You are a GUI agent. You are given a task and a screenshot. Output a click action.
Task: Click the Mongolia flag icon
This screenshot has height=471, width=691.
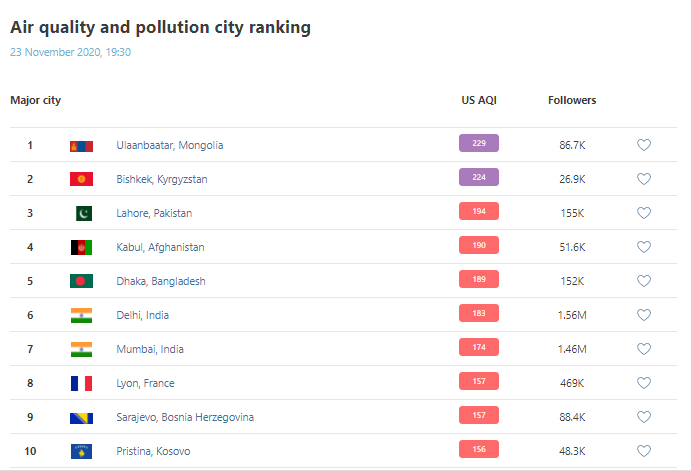81,146
